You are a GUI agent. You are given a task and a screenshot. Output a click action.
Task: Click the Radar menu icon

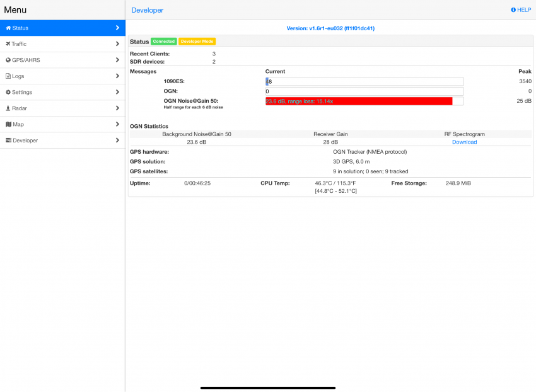coord(8,108)
